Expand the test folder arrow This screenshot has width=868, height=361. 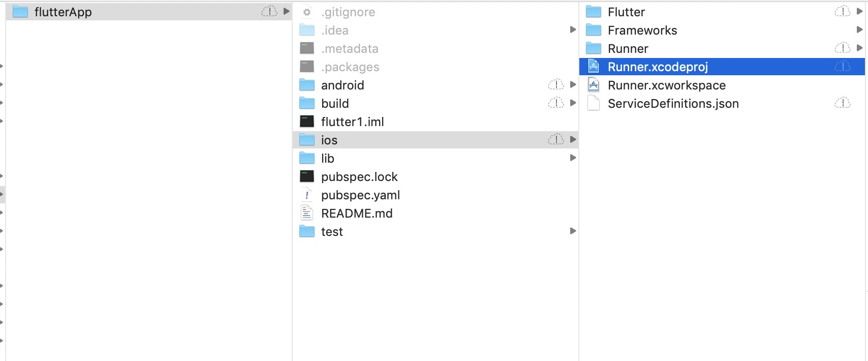click(x=573, y=231)
